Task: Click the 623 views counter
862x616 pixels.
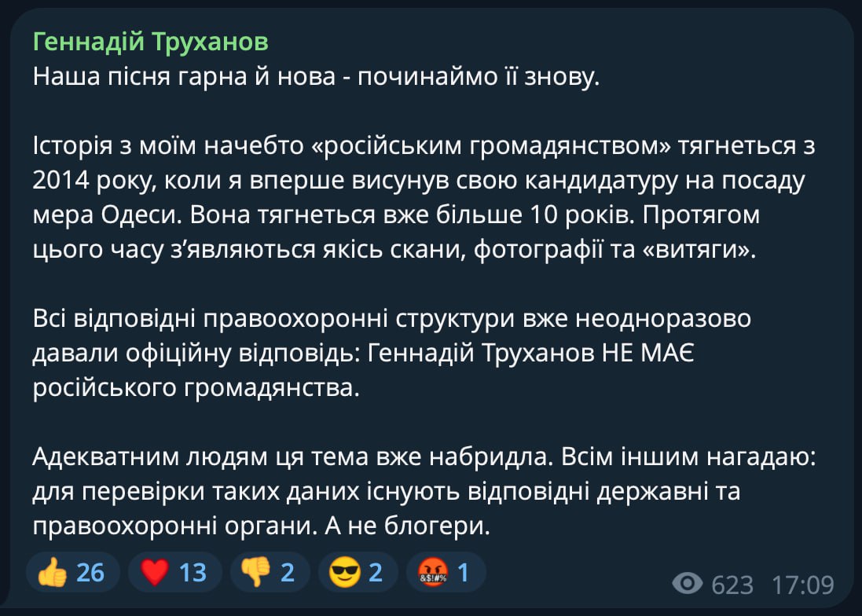Action: coord(732,585)
